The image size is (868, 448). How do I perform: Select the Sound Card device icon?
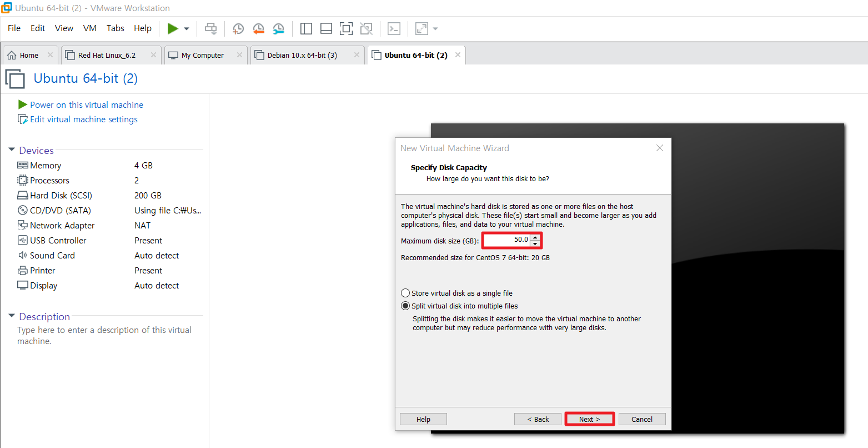pos(23,255)
